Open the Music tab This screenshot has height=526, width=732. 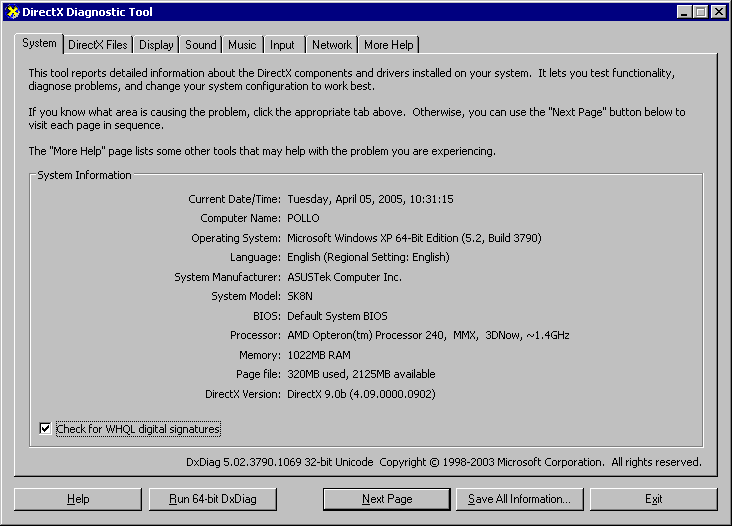click(242, 45)
